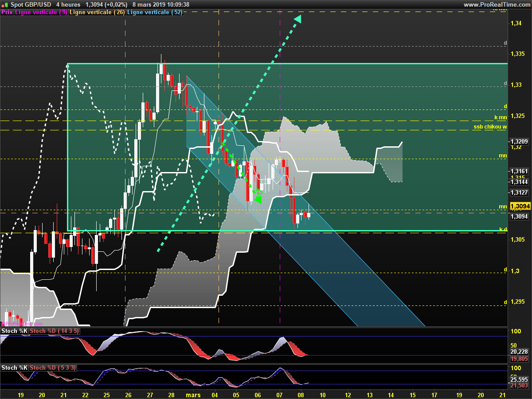Click the candlestick chart icon beside Spot GBP/USD
The image size is (532, 399).
tap(4, 4)
